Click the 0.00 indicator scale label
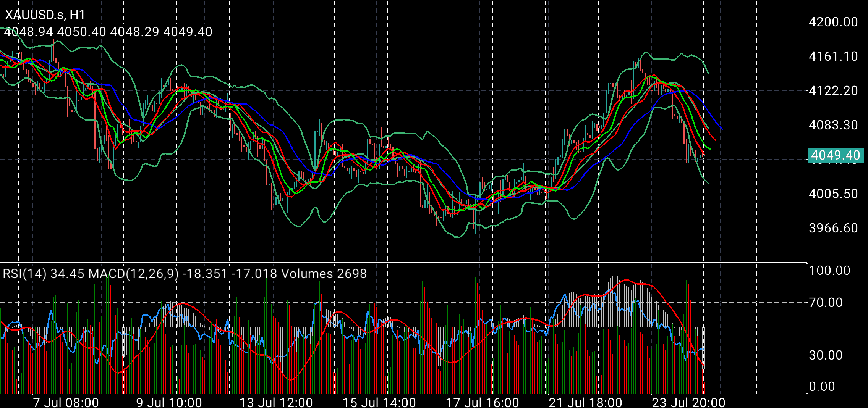This screenshot has width=868, height=408. (x=822, y=387)
